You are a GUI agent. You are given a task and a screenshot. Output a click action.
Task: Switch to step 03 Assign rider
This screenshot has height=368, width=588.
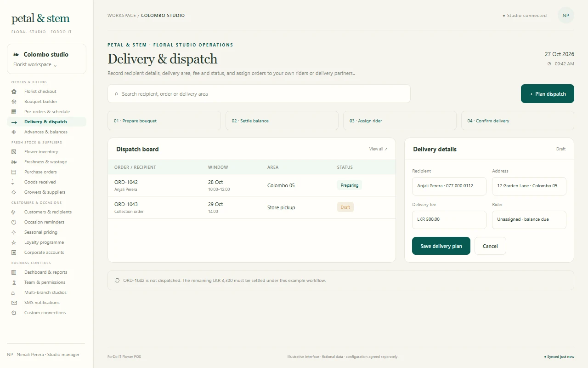point(400,121)
